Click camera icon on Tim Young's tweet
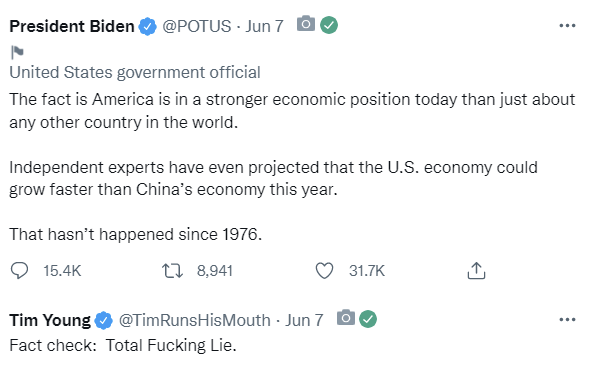Viewport: 593px width, 371px height. pyautogui.click(x=346, y=318)
